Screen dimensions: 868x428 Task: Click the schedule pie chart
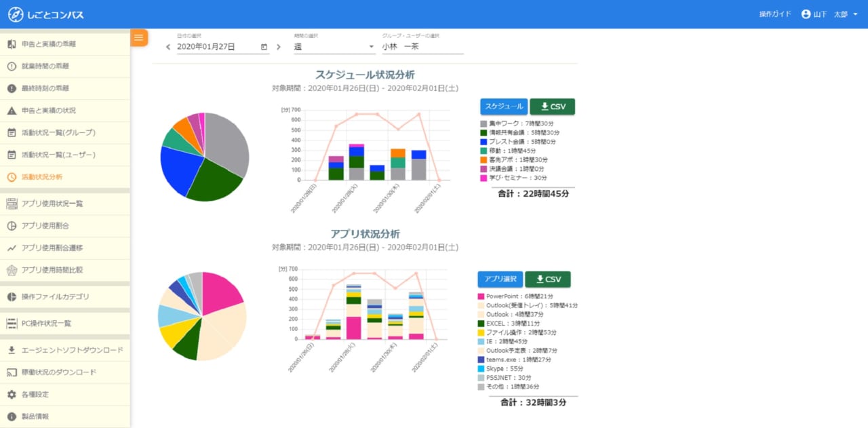click(x=205, y=157)
